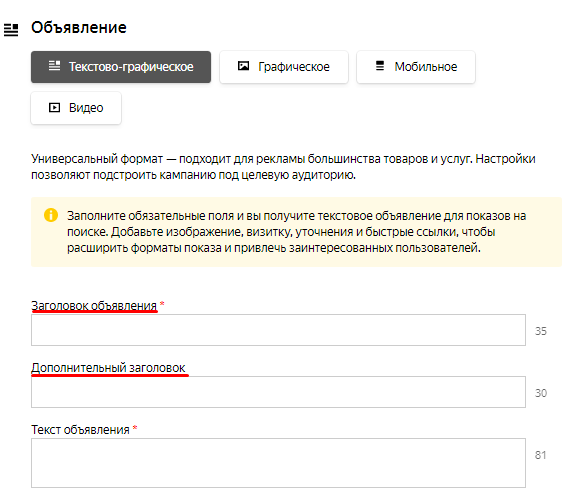Select the Текстово-графическое ad type
Image resolution: width=573 pixels, height=496 pixels.
121,67
